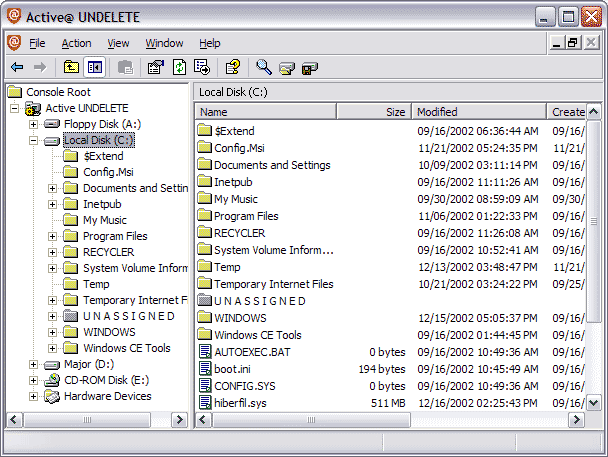This screenshot has height=457, width=608.
Task: Open the File menu
Action: [37, 43]
